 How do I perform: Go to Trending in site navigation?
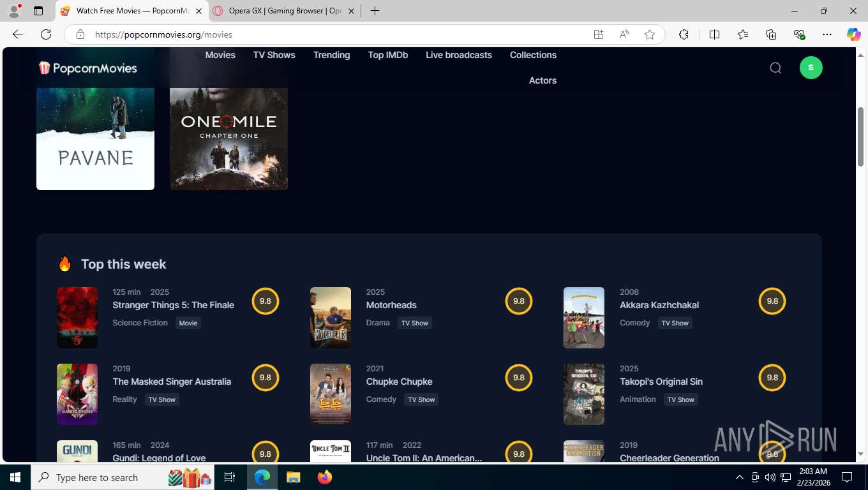[332, 55]
